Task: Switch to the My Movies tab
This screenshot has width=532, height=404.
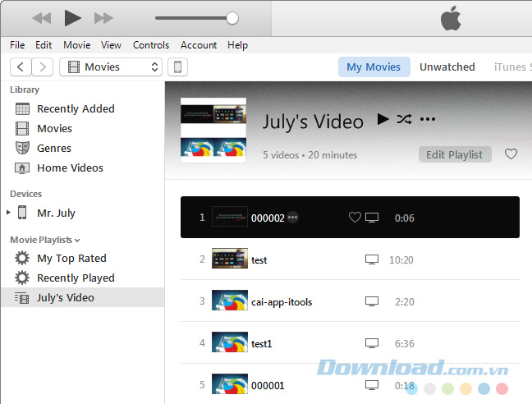Action: [374, 67]
